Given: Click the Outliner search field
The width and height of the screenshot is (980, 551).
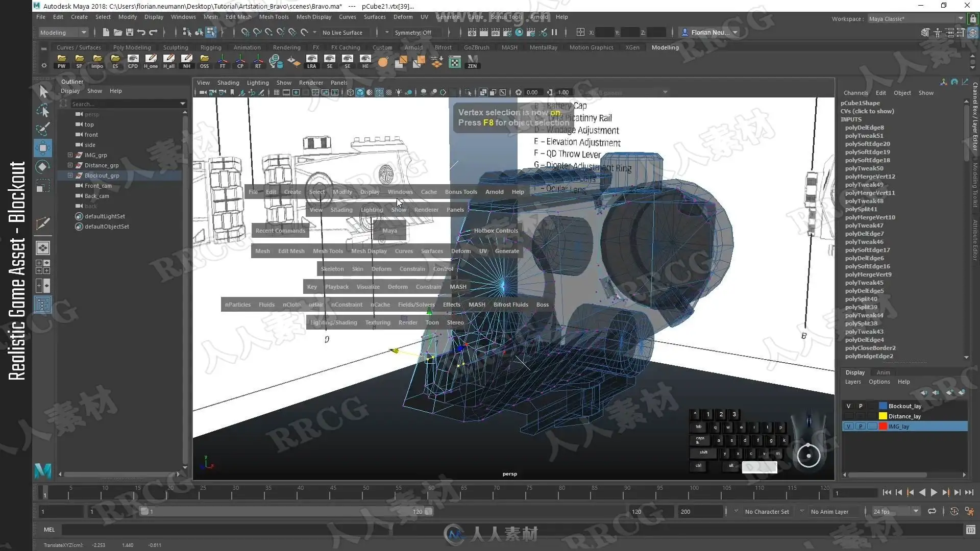Looking at the screenshot, I should click(128, 104).
